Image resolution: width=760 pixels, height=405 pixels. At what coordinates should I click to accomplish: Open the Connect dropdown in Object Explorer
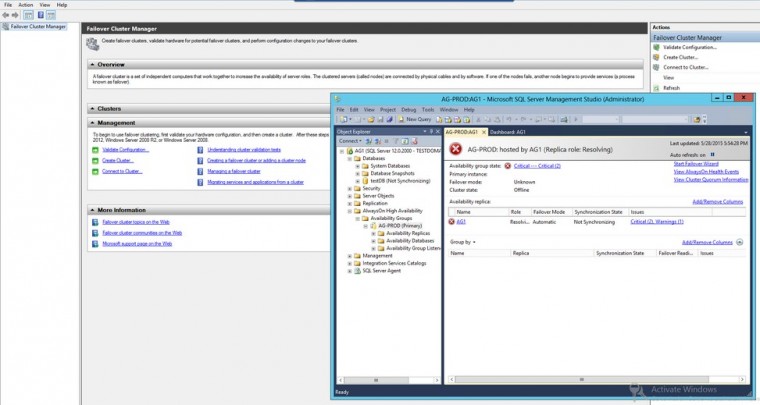pos(350,141)
